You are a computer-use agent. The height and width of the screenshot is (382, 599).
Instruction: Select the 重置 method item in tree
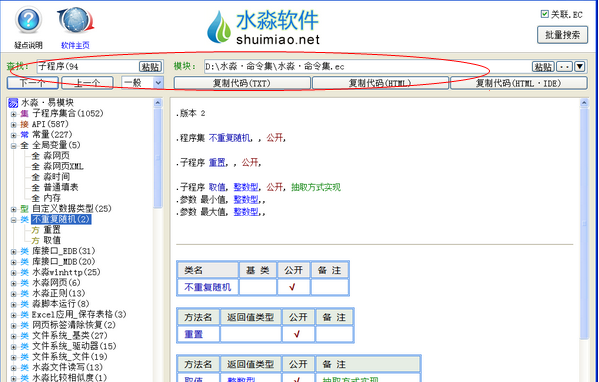click(x=52, y=230)
